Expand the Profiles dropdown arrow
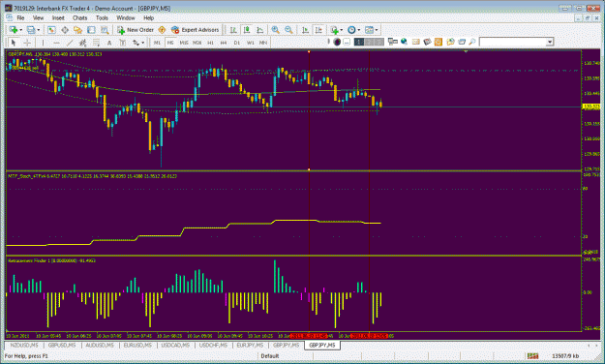Viewport: 605px width, 364px height. click(38, 30)
